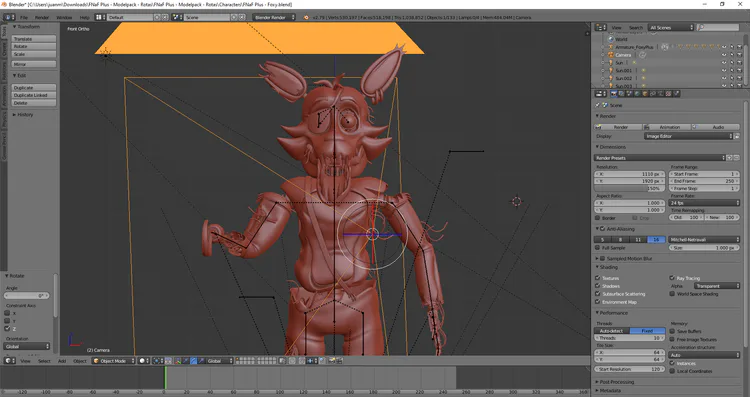Open the Render properties tab icon
The image size is (750, 397).
coord(614,94)
